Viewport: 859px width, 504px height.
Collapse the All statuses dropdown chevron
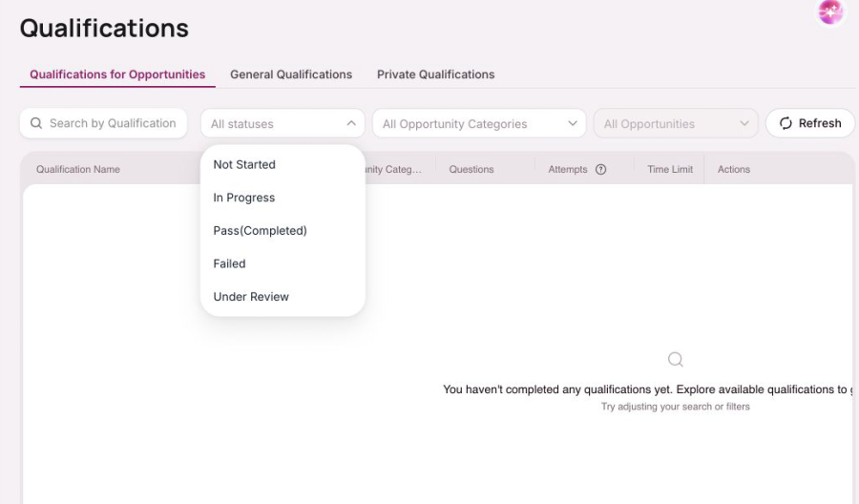coord(351,123)
